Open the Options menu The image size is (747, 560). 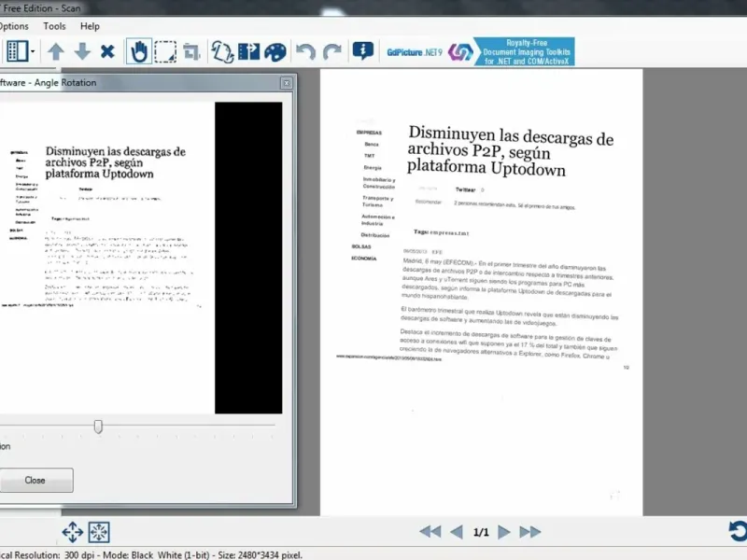14,26
